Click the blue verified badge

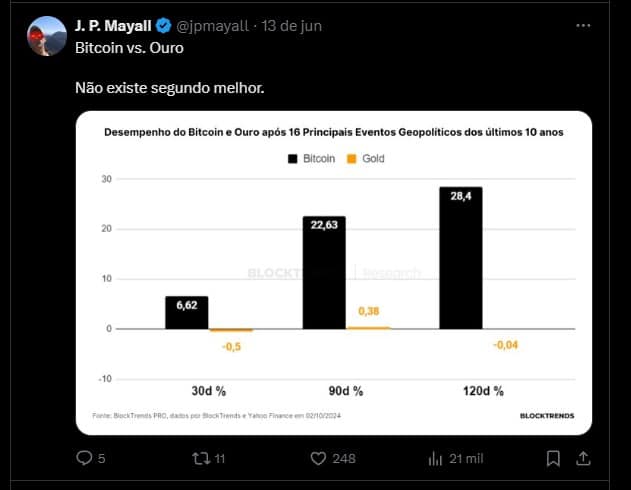(x=163, y=26)
